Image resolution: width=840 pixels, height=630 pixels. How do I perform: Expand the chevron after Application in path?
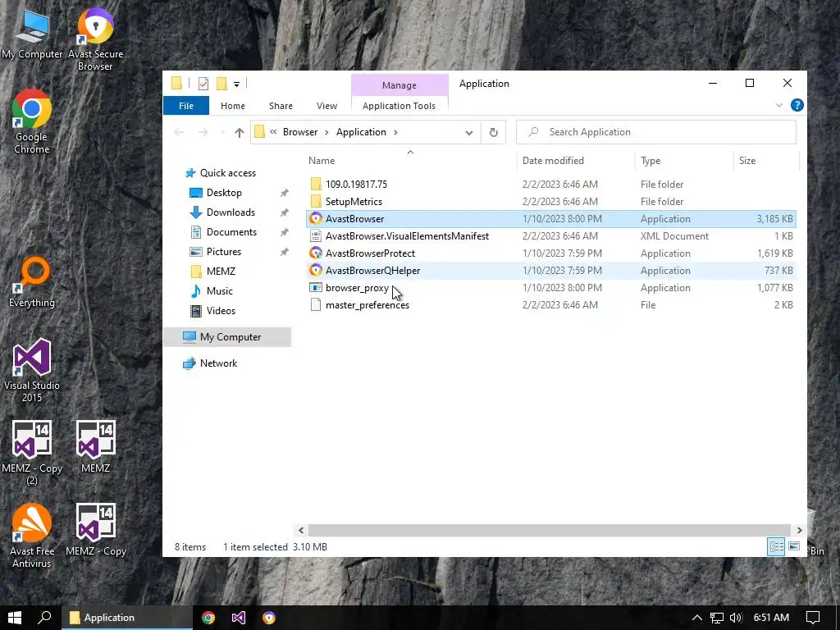[x=395, y=132]
